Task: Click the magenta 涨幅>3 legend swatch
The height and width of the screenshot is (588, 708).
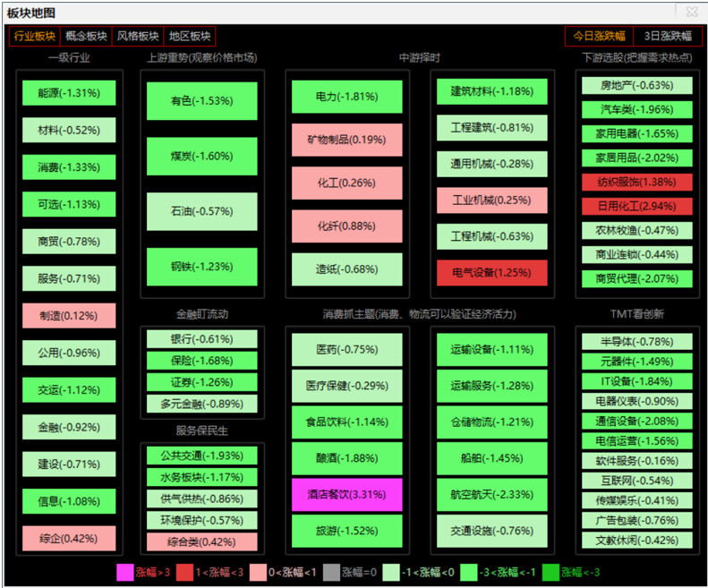Action: click(125, 573)
